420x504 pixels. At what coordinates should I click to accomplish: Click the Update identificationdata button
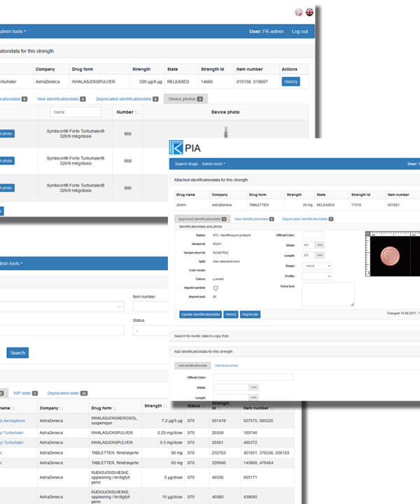point(201,314)
